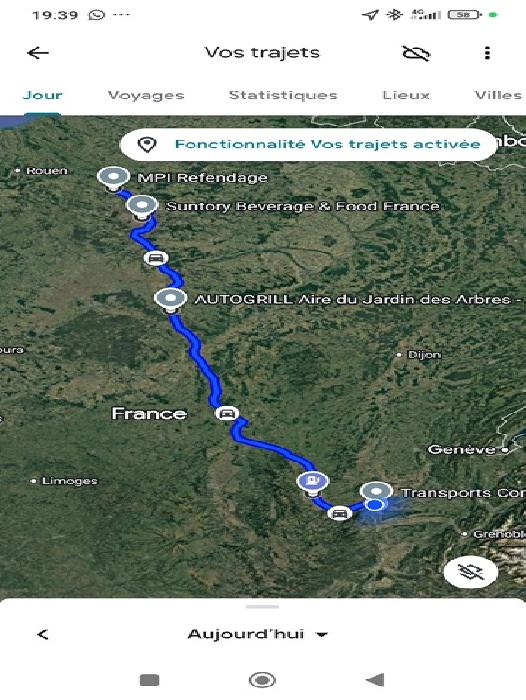Image resolution: width=526 pixels, height=700 pixels.
Task: Tap the current location blue dot
Action: 375,505
